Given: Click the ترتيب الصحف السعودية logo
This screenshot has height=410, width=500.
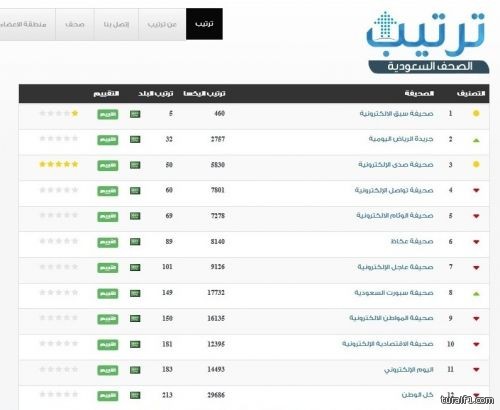Looking at the screenshot, I should (x=428, y=42).
